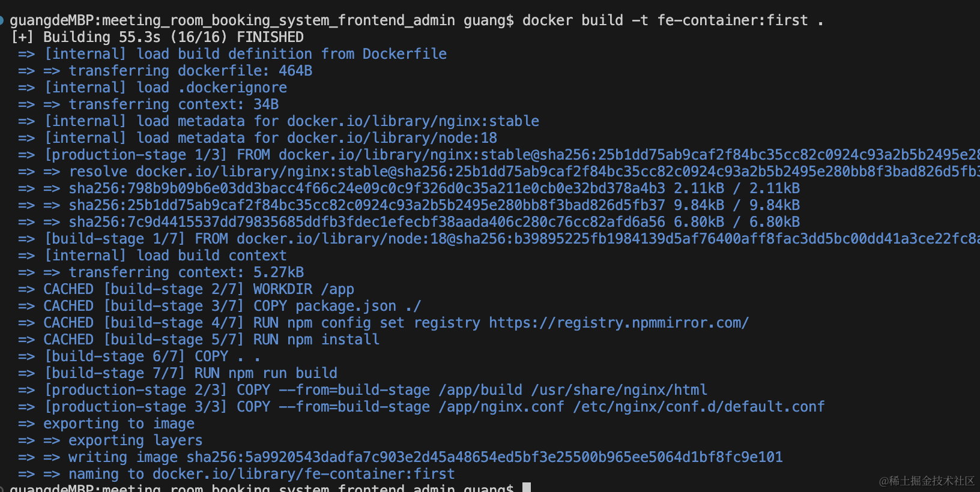Click the terminal cursor block at the prompt
Image resolution: width=980 pixels, height=492 pixels.
click(x=527, y=487)
